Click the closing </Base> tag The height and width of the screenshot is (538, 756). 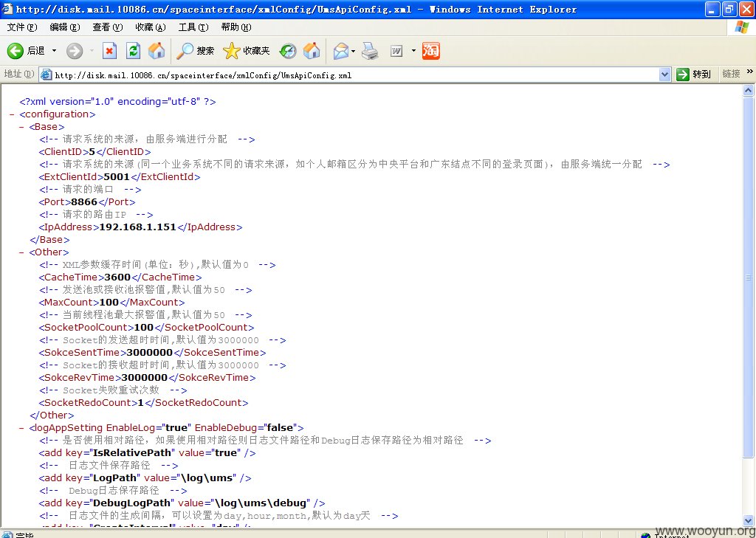point(49,240)
